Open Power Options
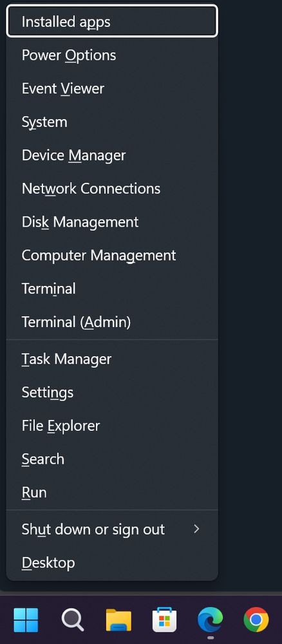 112,55
